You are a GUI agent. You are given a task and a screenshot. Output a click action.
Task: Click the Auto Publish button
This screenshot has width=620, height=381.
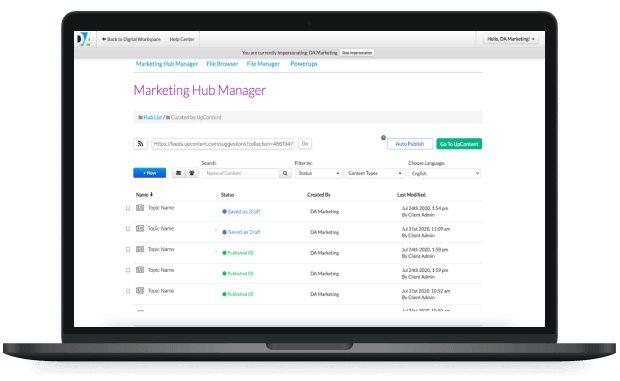click(410, 144)
